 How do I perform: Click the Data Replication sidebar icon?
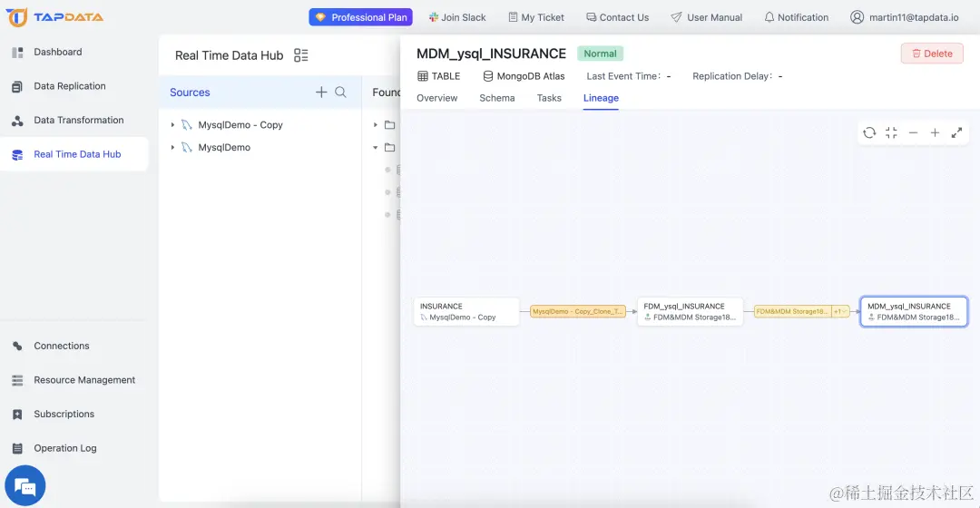[17, 87]
